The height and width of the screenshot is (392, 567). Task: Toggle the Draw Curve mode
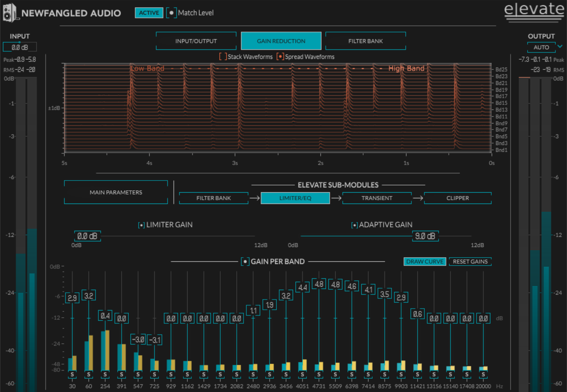pos(425,261)
